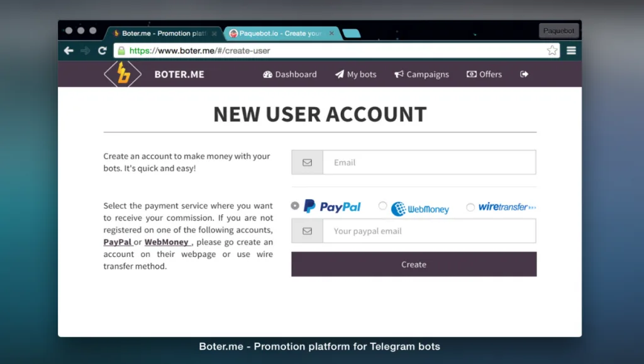Image resolution: width=644 pixels, height=364 pixels.
Task: Open the Offers menu item
Action: (484, 74)
